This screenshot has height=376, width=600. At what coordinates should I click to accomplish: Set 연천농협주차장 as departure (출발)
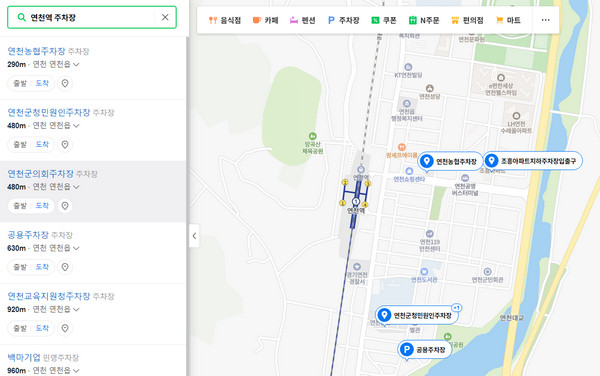pyautogui.click(x=20, y=83)
